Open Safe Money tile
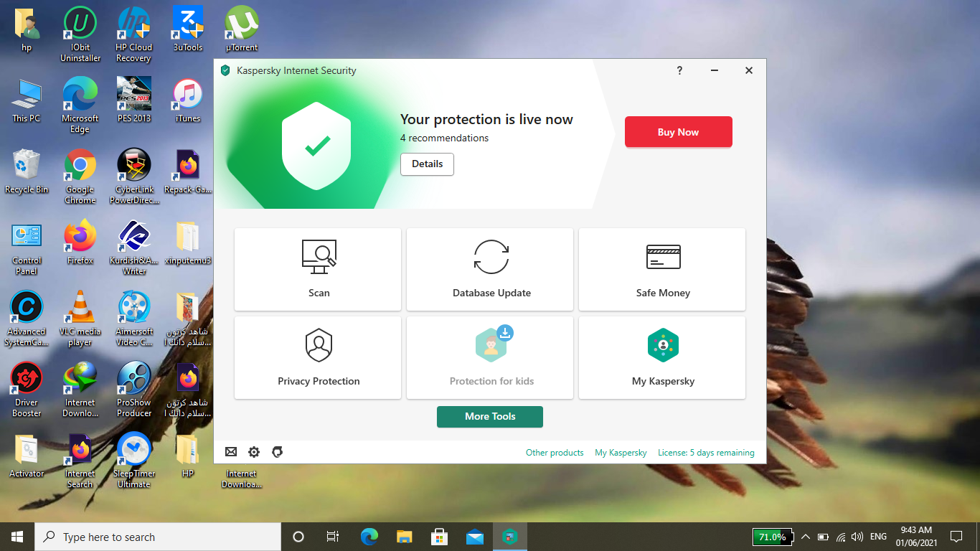This screenshot has height=551, width=980. [662, 270]
